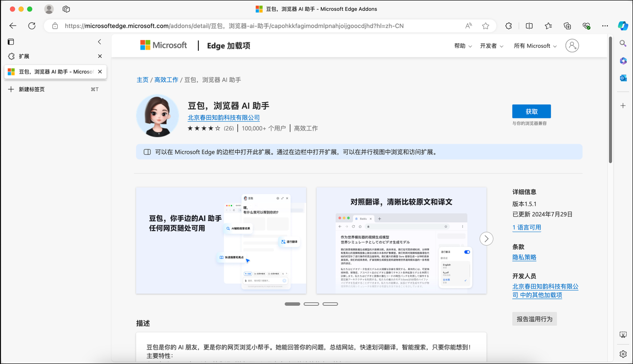Open sidebar Search magnifier icon

pos(623,44)
